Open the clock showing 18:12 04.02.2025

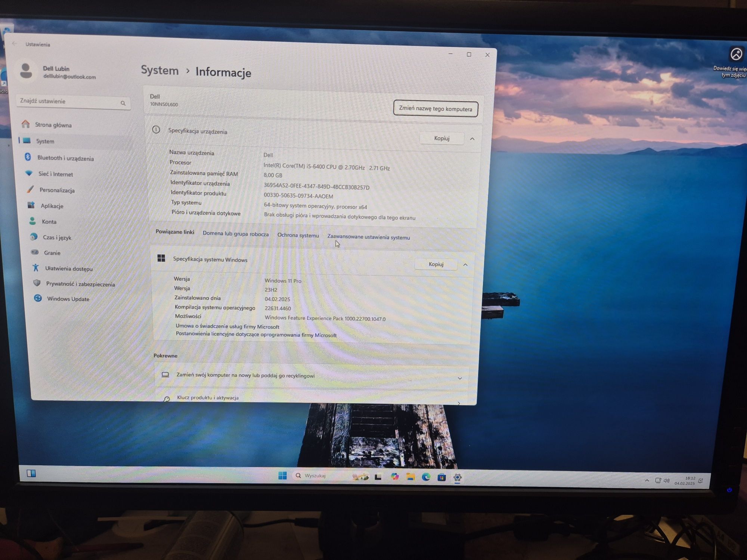coord(685,481)
